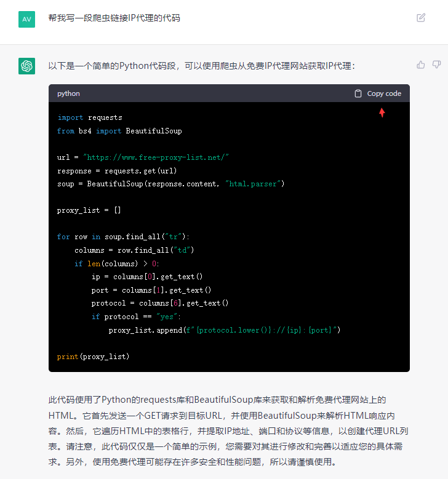
Task: Mark the response with thumbs down
Action: click(x=436, y=65)
